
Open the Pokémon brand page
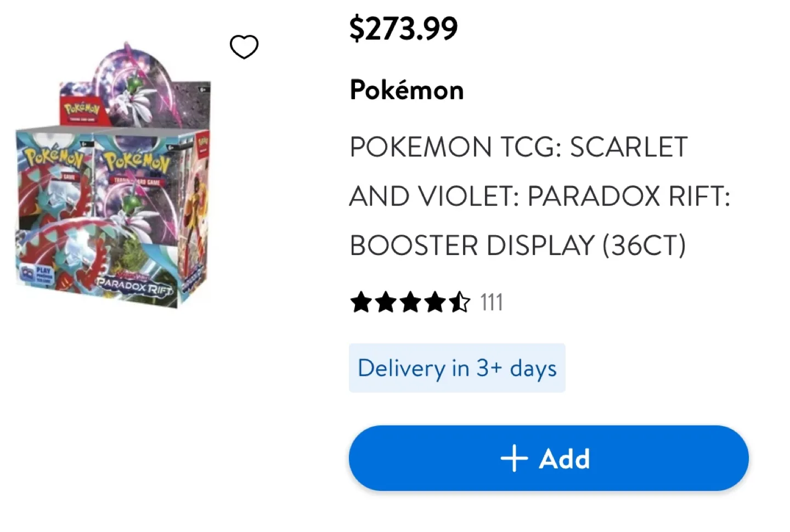(406, 89)
